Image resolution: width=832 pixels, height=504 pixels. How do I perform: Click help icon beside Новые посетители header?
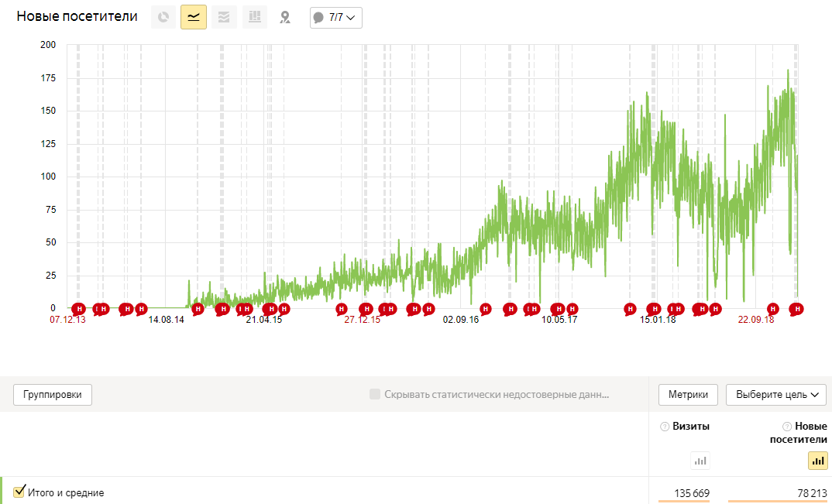tap(786, 427)
